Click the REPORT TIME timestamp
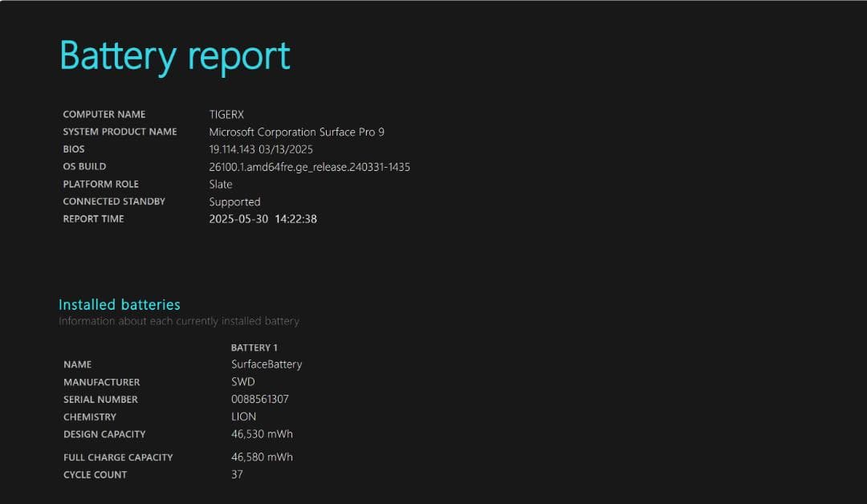 click(262, 218)
